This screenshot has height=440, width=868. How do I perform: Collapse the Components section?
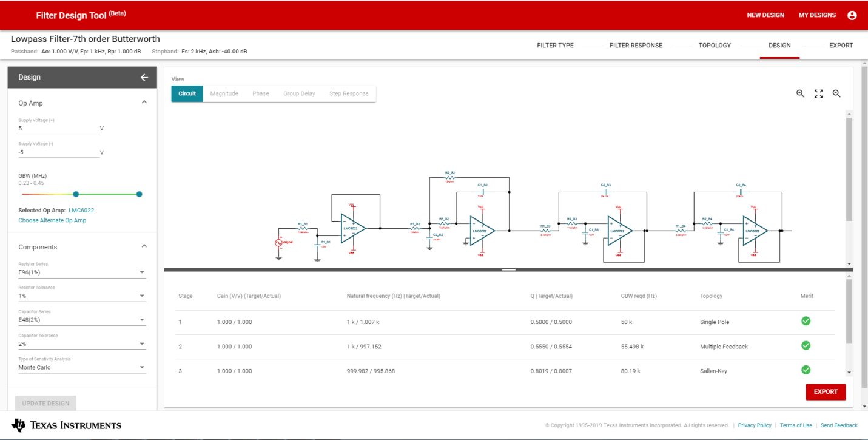point(144,246)
